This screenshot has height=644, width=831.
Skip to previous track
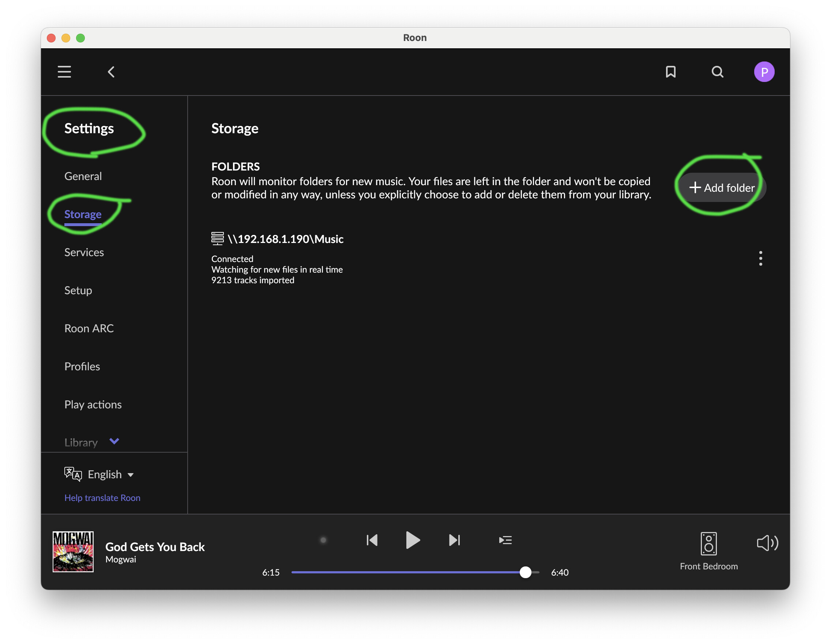372,540
